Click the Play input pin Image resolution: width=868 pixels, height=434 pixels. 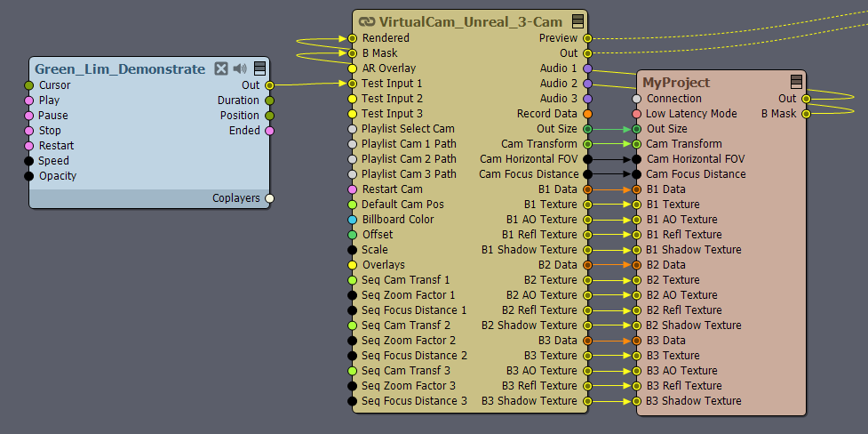click(28, 100)
